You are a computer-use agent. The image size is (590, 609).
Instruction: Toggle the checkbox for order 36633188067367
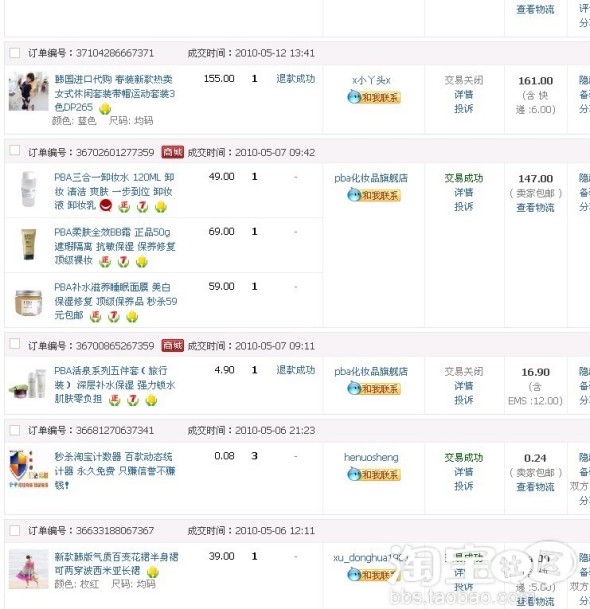(x=14, y=530)
